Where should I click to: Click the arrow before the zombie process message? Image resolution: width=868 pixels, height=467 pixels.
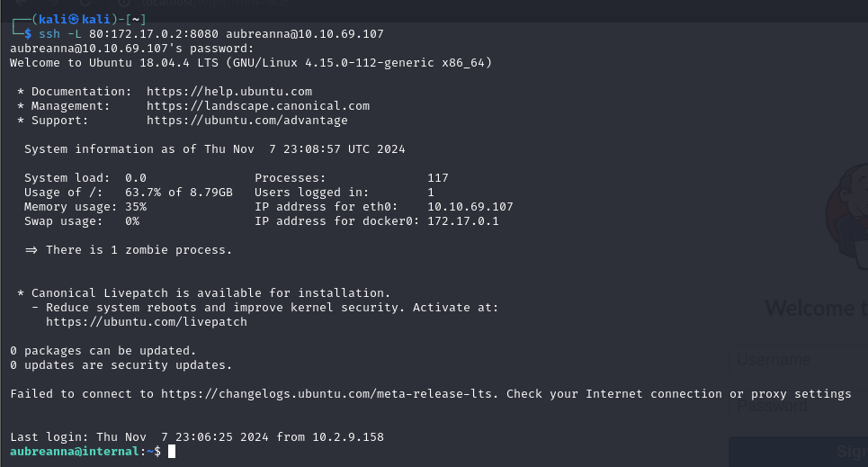31,250
